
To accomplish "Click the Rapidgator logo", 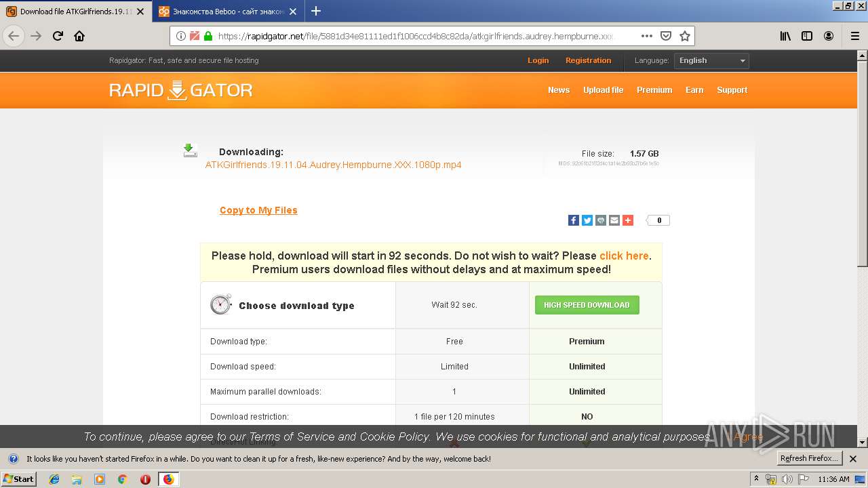I will click(181, 90).
